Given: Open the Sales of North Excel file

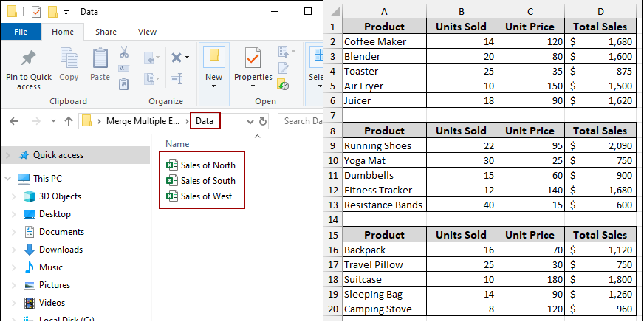Looking at the screenshot, I should [x=208, y=165].
